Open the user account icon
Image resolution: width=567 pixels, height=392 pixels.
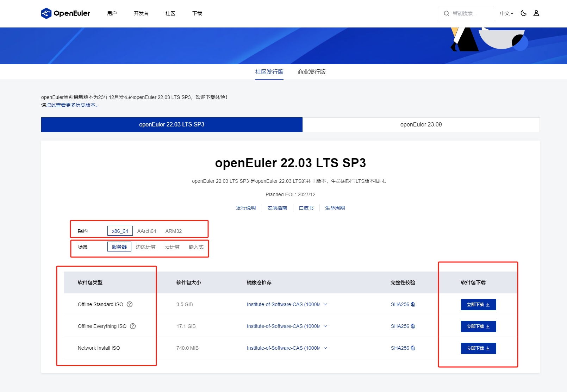click(536, 13)
